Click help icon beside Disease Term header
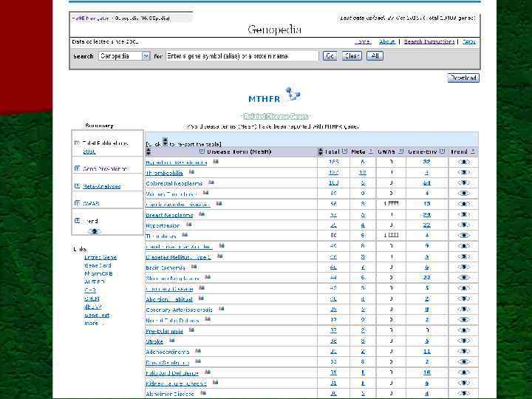Screen dimensions: 532x399 [202, 151]
